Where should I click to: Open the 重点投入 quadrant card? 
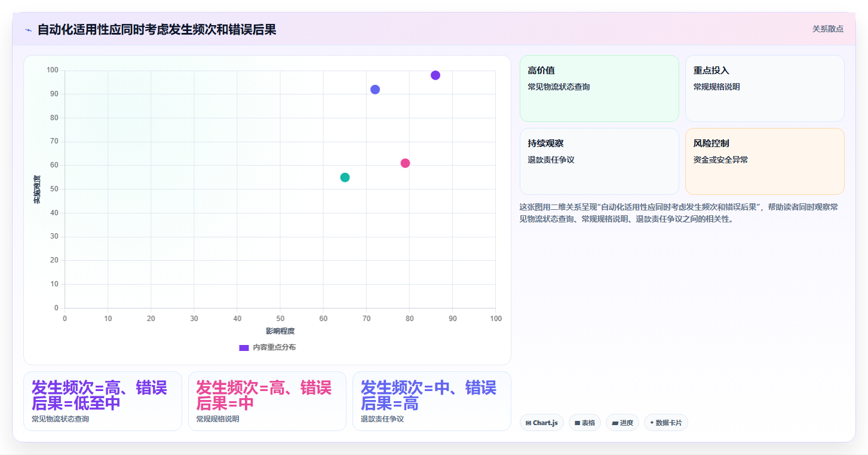[x=765, y=88]
